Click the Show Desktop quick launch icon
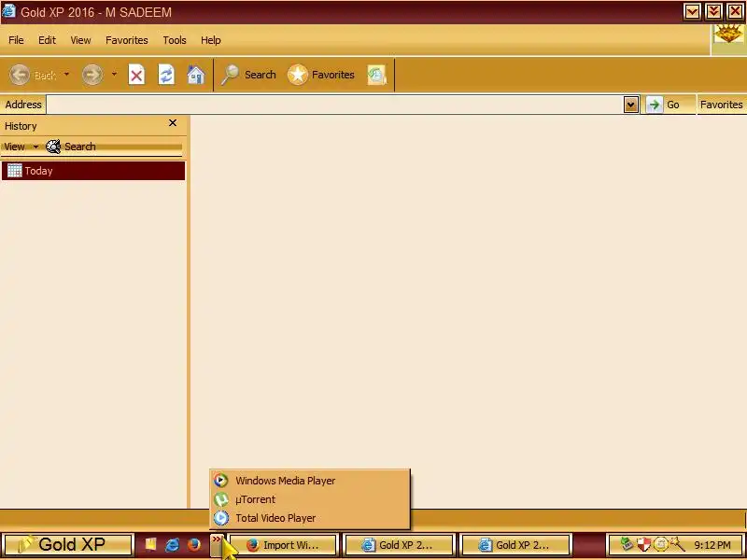This screenshot has height=560, width=747. click(150, 544)
